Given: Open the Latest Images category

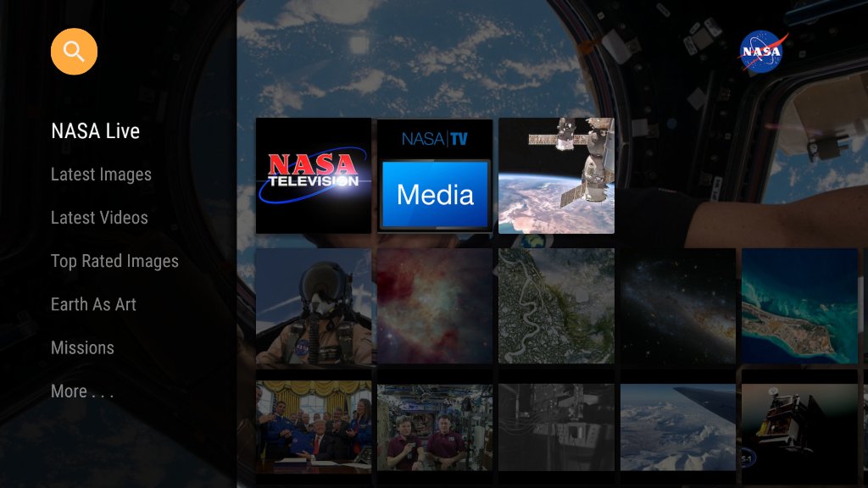Looking at the screenshot, I should point(101,175).
